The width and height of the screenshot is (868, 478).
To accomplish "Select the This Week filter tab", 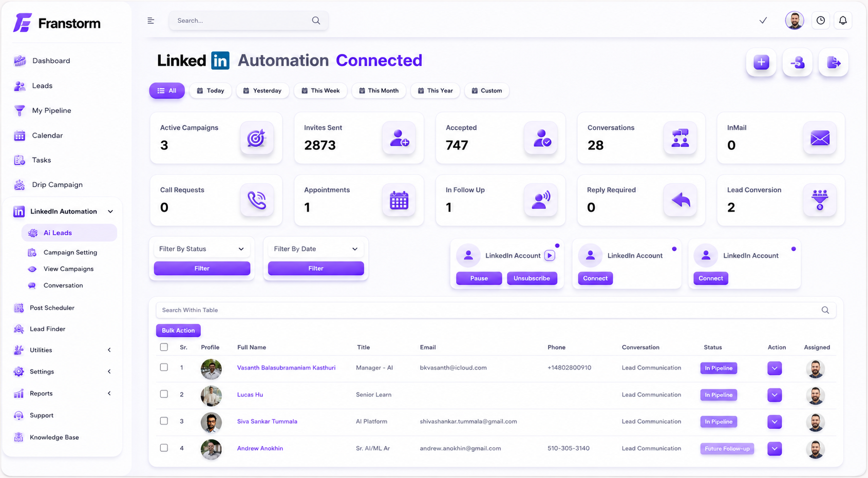I will click(320, 91).
